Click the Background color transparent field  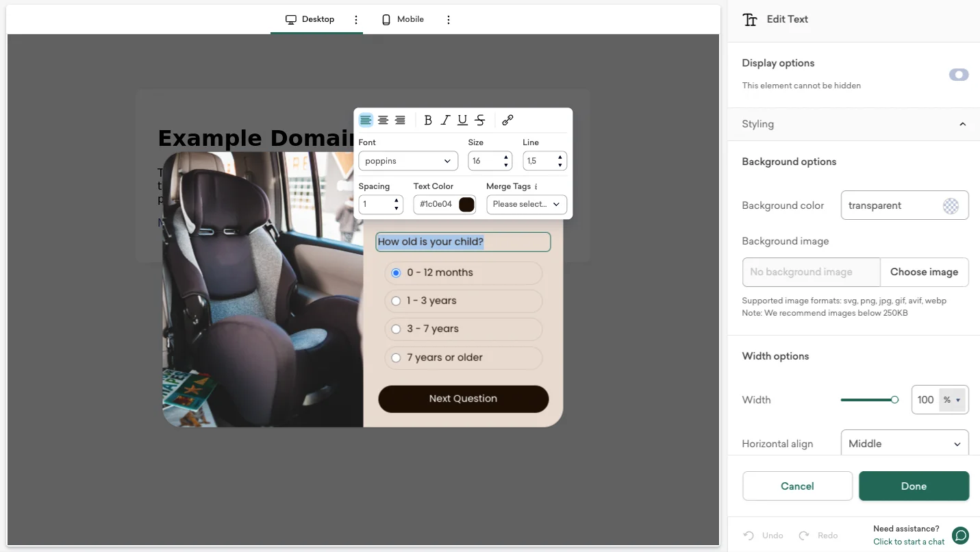click(905, 205)
